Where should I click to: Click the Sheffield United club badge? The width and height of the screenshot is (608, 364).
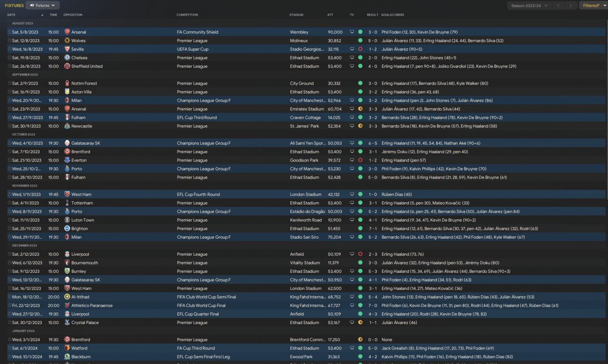point(67,66)
